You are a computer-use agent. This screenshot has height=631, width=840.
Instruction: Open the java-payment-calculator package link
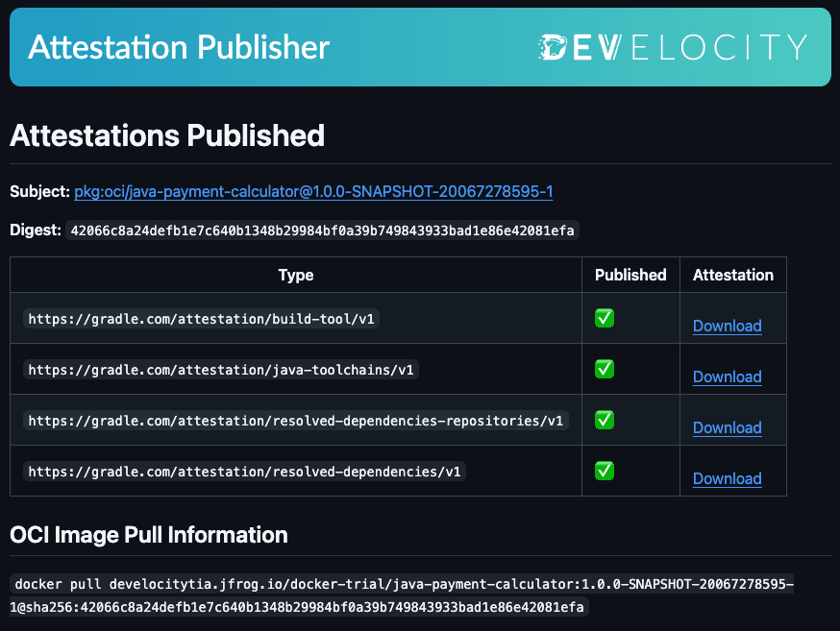(313, 192)
